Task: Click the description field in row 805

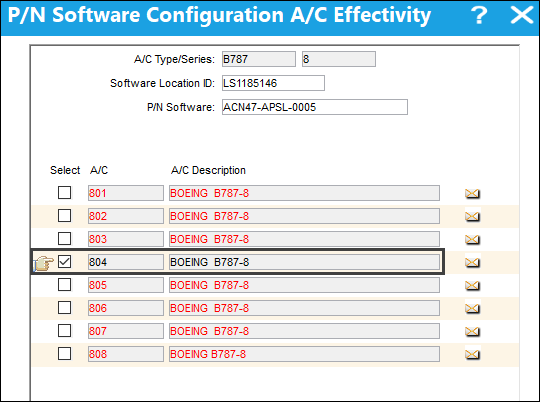Action: pos(304,285)
